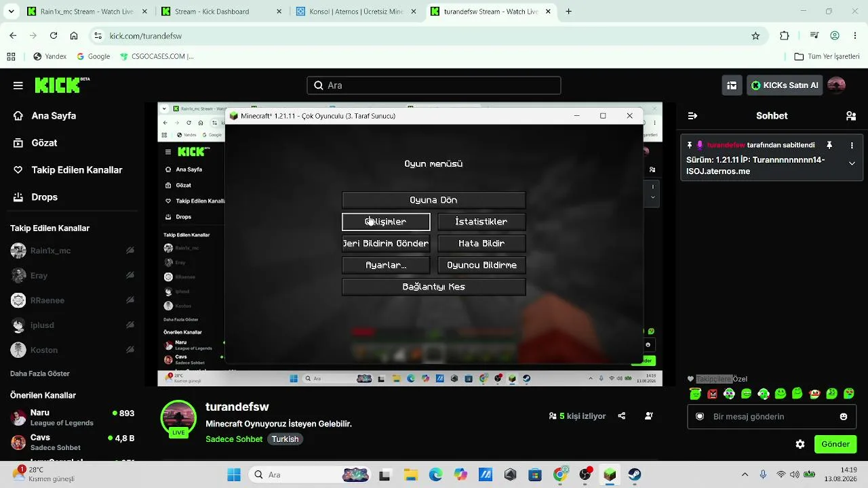Open the emoji picker in message box

tap(844, 417)
